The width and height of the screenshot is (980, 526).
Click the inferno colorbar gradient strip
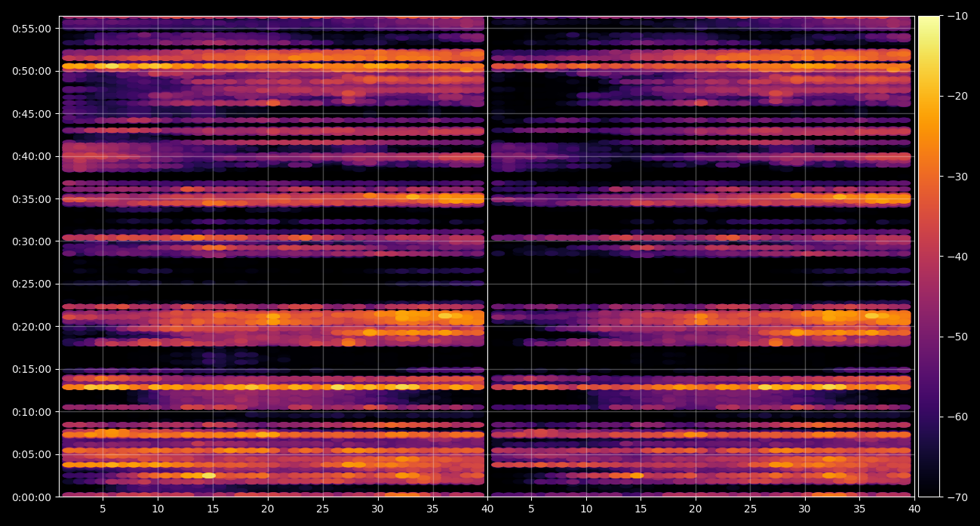[929, 257]
